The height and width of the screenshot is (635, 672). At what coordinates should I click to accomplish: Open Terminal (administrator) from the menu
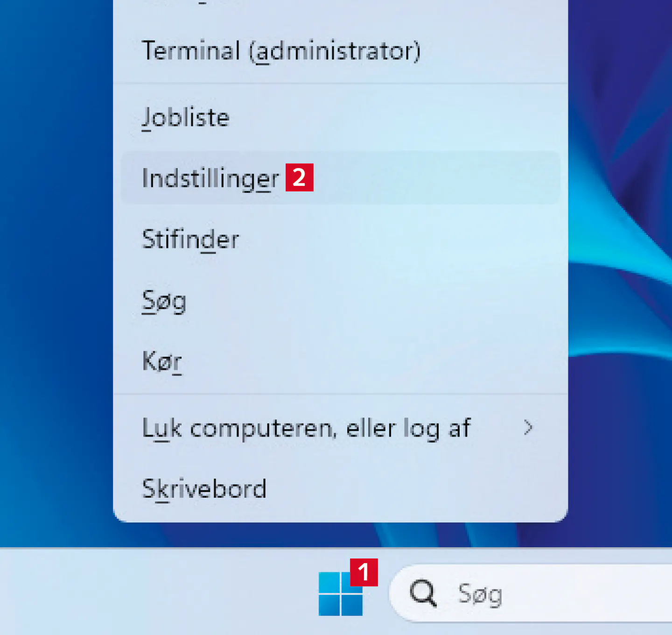point(281,51)
